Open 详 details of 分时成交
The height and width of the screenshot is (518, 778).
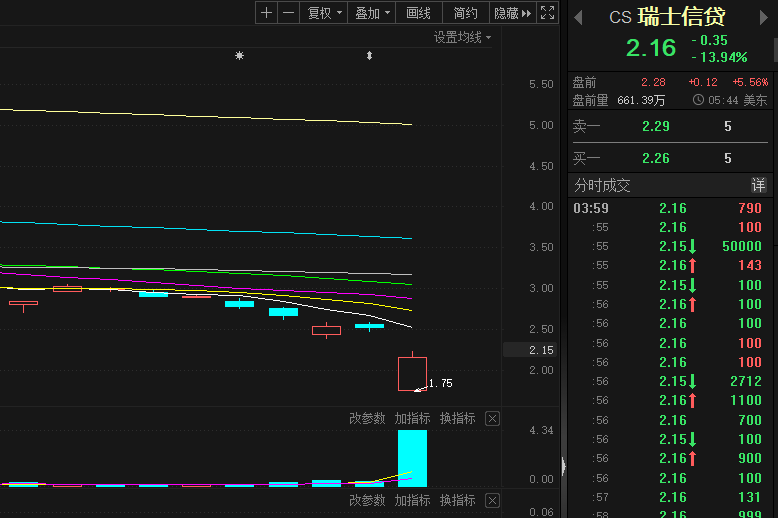(758, 185)
